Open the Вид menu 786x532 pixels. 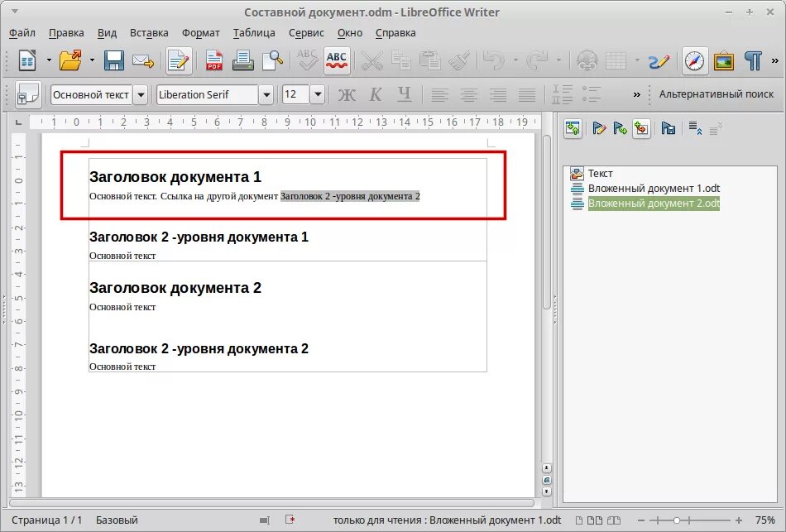107,32
